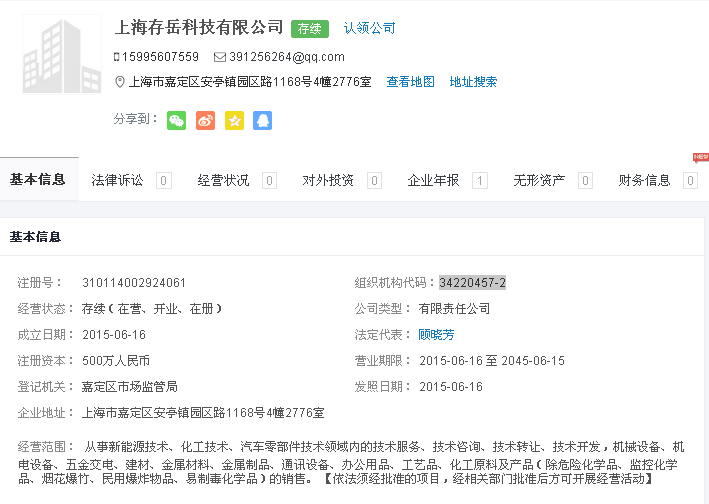
Task: Click the grey company building logo
Action: coord(61,55)
